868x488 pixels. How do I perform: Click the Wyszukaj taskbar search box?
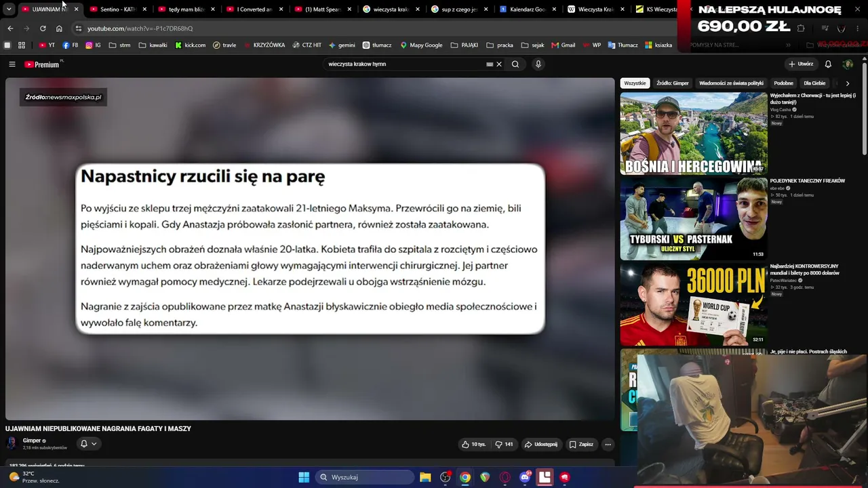pyautogui.click(x=366, y=477)
